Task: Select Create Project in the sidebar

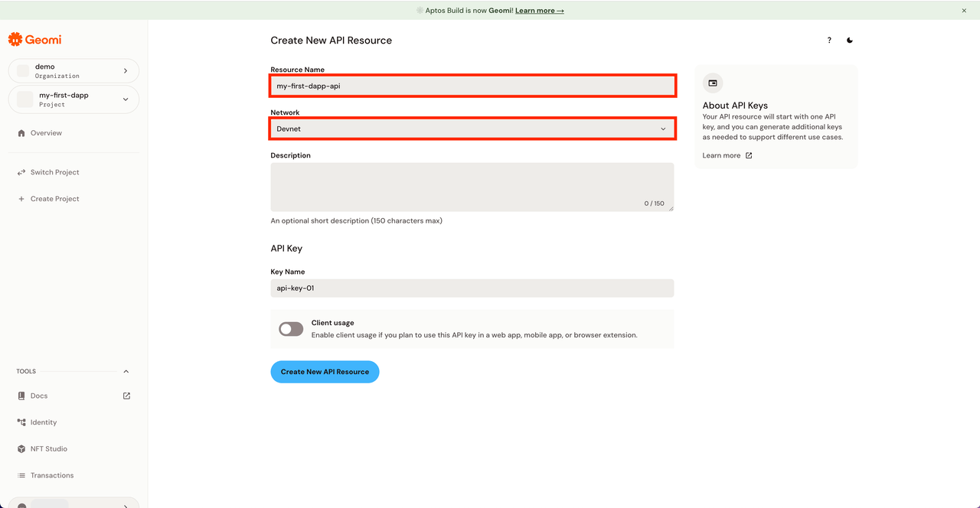Action: (54, 198)
